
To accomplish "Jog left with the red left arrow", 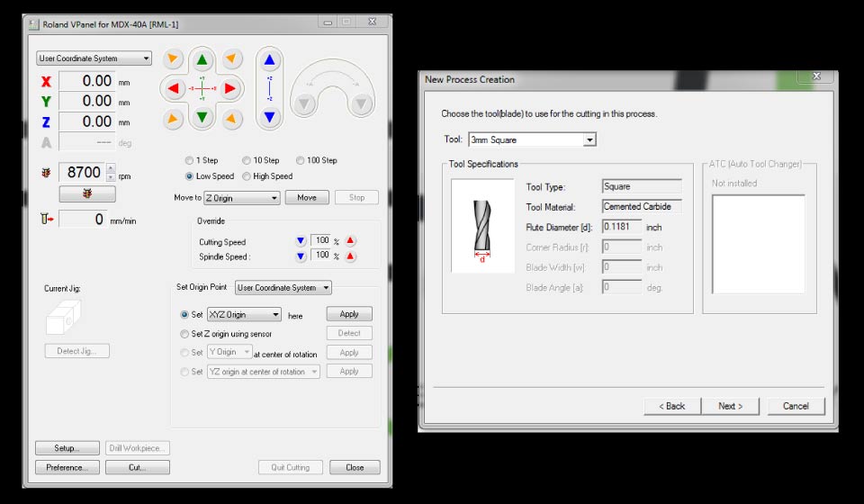I will point(174,88).
